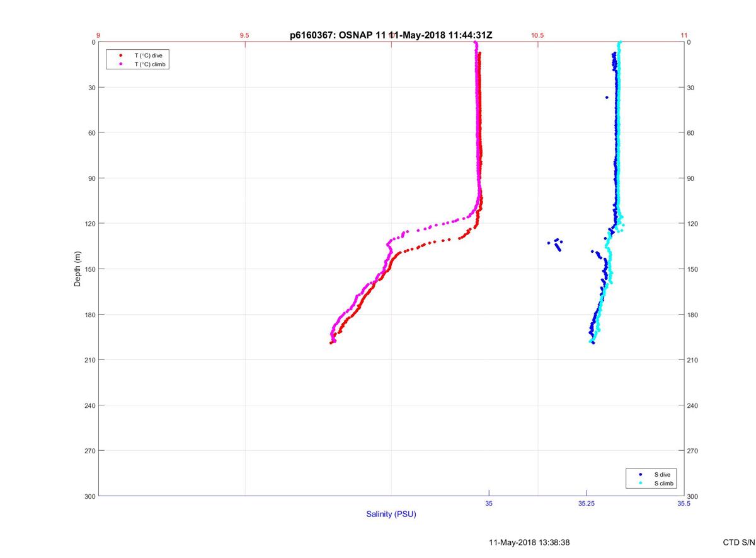Click the left depth tick label 90
The image size is (756, 558).
pyautogui.click(x=91, y=178)
